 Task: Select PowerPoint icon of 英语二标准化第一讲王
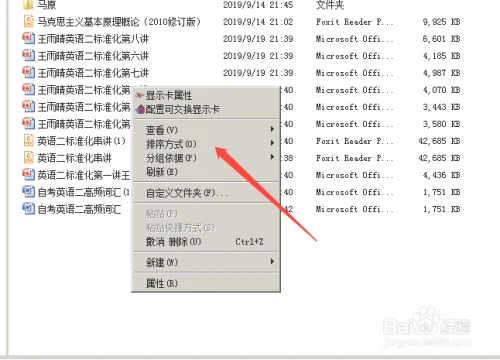[x=29, y=175]
